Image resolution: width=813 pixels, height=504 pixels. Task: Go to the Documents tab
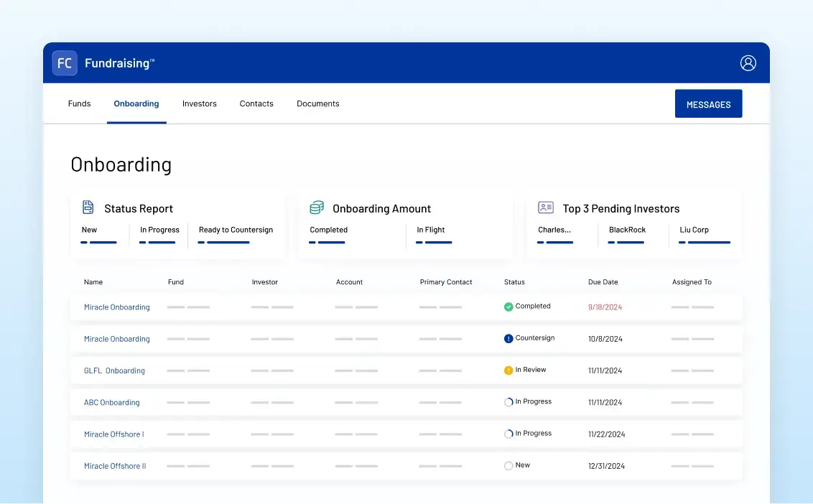(x=317, y=103)
